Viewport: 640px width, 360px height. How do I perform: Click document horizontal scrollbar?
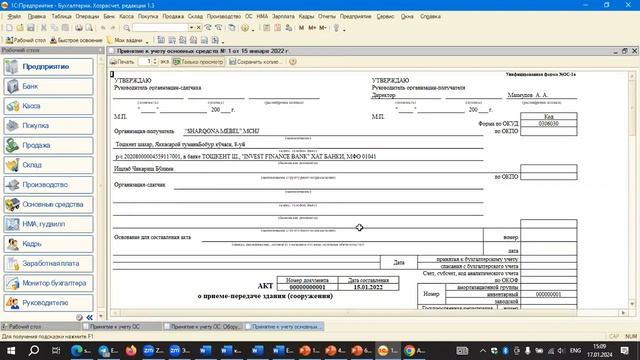[x=369, y=313]
